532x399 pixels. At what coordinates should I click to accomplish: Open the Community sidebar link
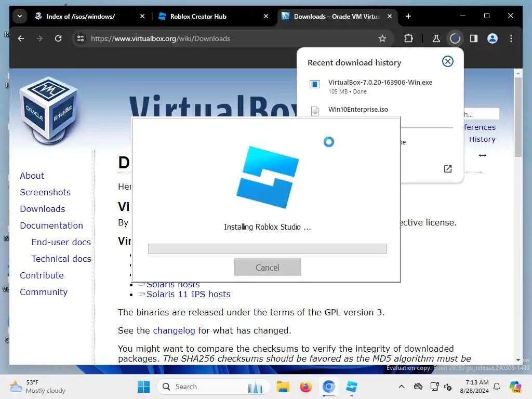pyautogui.click(x=44, y=292)
